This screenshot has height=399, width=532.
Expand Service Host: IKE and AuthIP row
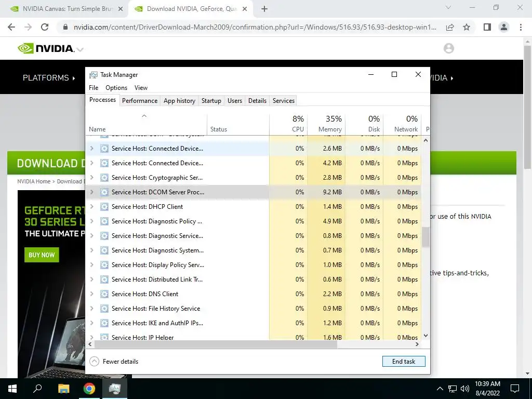tap(91, 323)
